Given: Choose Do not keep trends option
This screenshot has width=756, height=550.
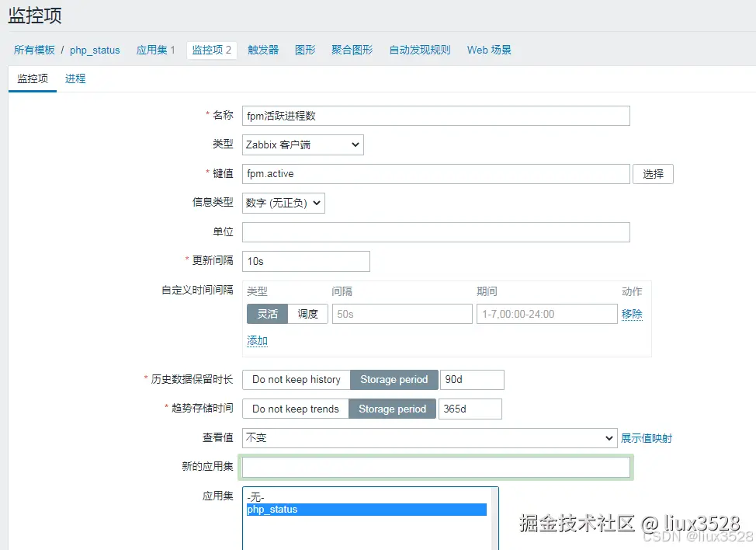Looking at the screenshot, I should pos(296,409).
